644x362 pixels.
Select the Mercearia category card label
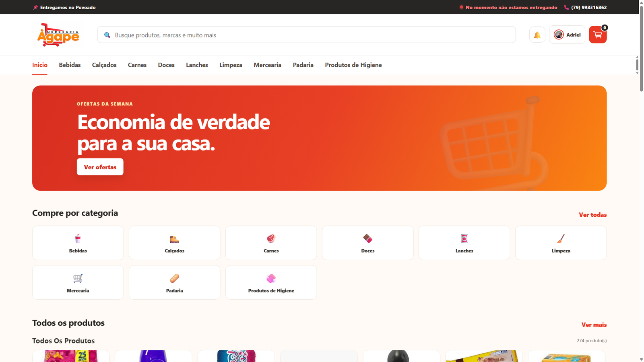pos(78,290)
